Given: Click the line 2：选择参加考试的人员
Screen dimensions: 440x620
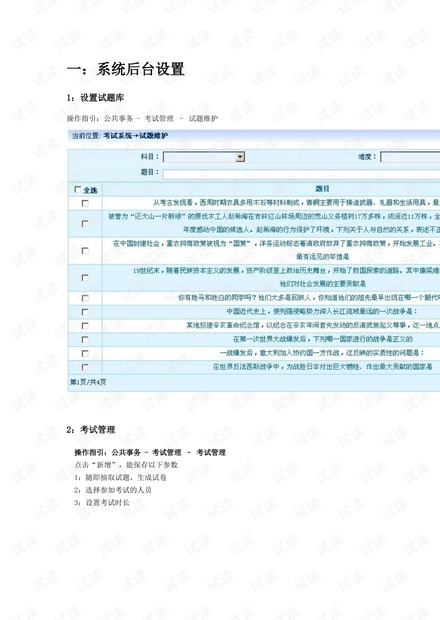Looking at the screenshot, I should coord(113,490).
